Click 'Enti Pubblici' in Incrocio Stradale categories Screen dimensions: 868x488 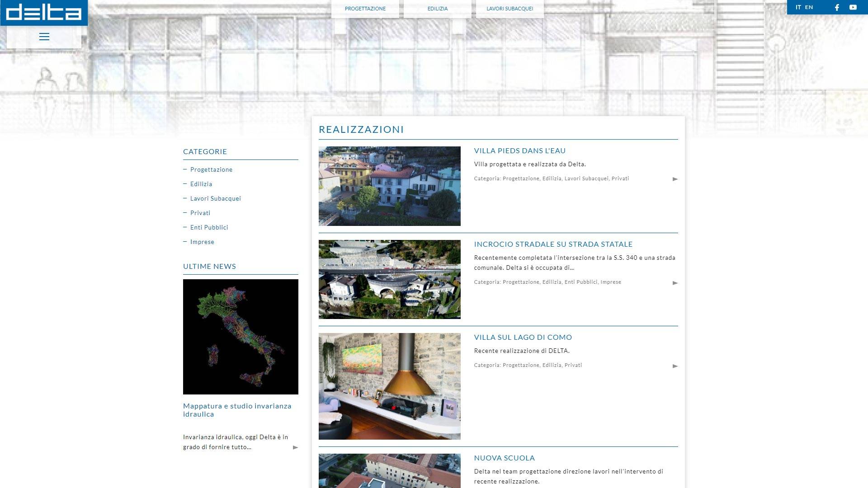click(x=581, y=282)
